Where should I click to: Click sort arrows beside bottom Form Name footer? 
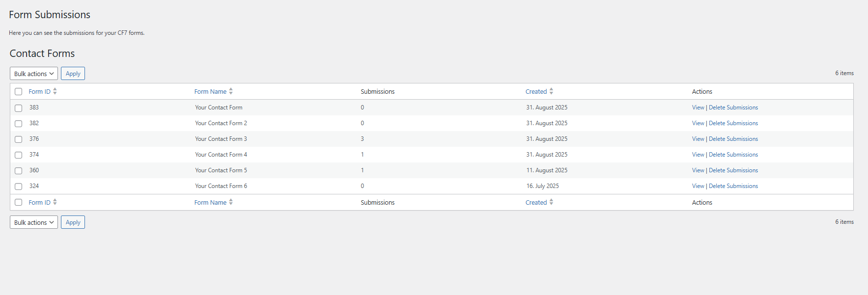[231, 202]
